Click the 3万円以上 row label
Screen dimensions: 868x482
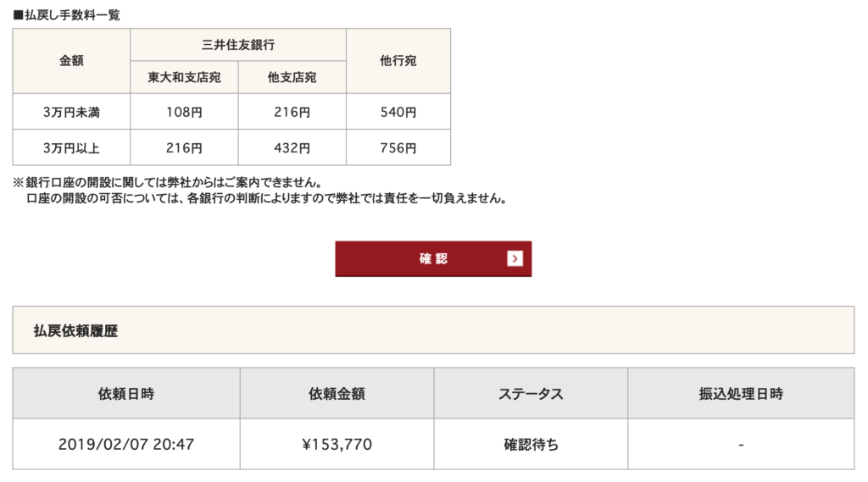click(x=71, y=147)
